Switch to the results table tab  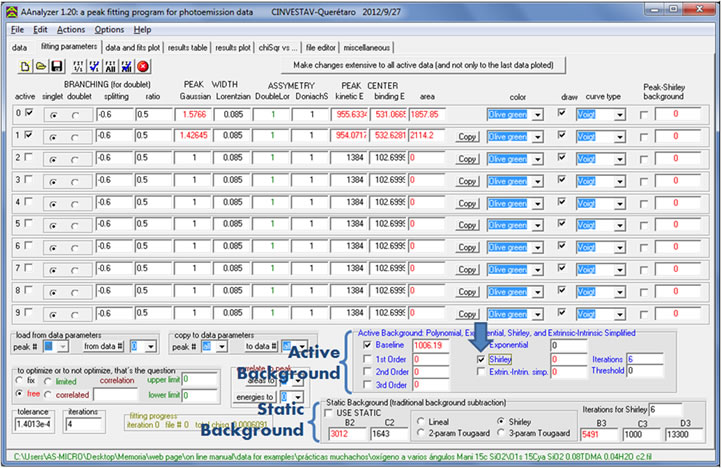point(187,47)
